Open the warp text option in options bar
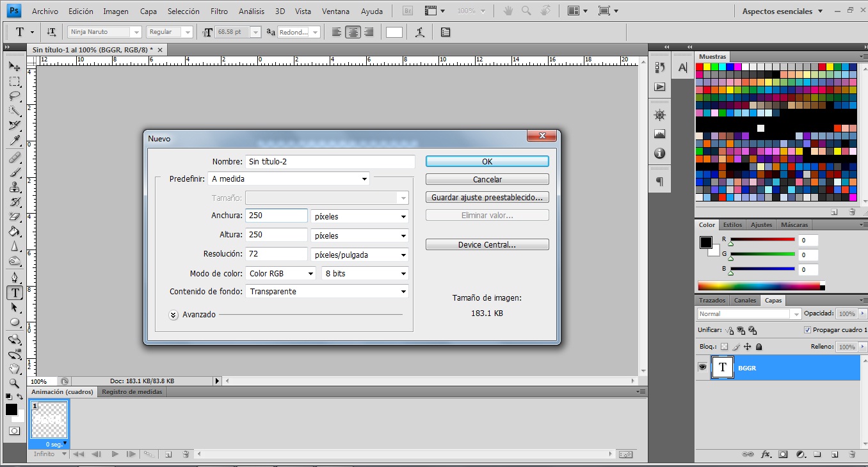The image size is (868, 467). [x=419, y=32]
